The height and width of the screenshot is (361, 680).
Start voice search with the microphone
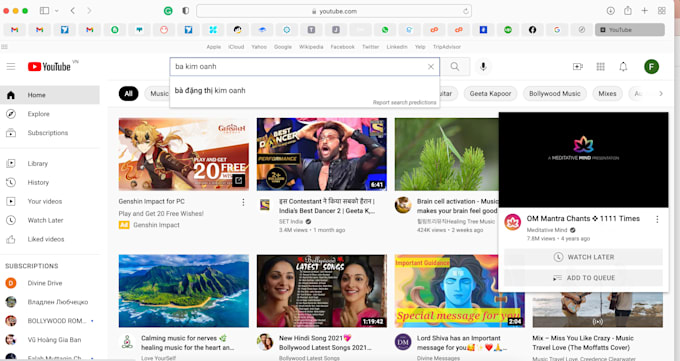[483, 66]
